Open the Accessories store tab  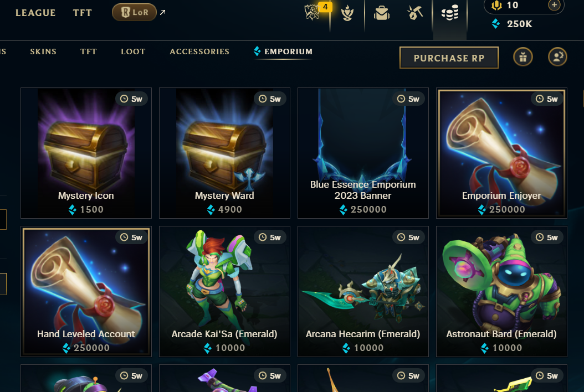pyautogui.click(x=199, y=51)
